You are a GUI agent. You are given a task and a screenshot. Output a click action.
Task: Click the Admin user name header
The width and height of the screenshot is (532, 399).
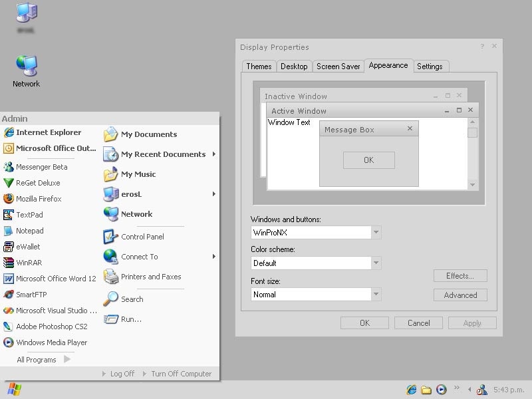[x=15, y=119]
